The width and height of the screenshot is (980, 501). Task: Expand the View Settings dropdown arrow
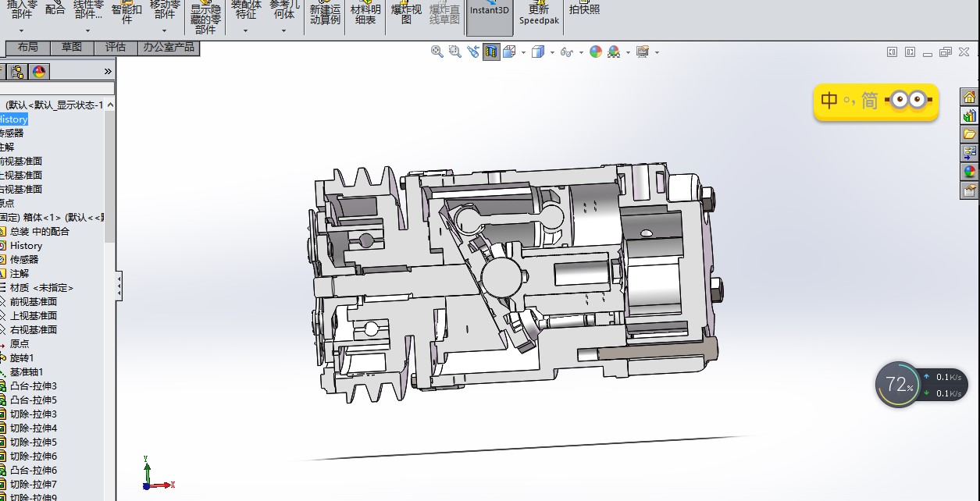pos(657,53)
